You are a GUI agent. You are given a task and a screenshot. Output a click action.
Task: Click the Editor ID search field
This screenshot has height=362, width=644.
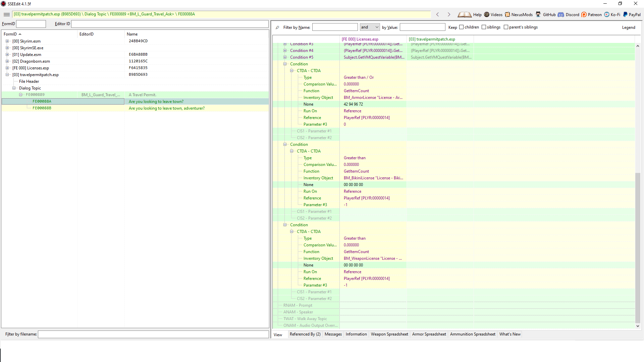[170, 24]
